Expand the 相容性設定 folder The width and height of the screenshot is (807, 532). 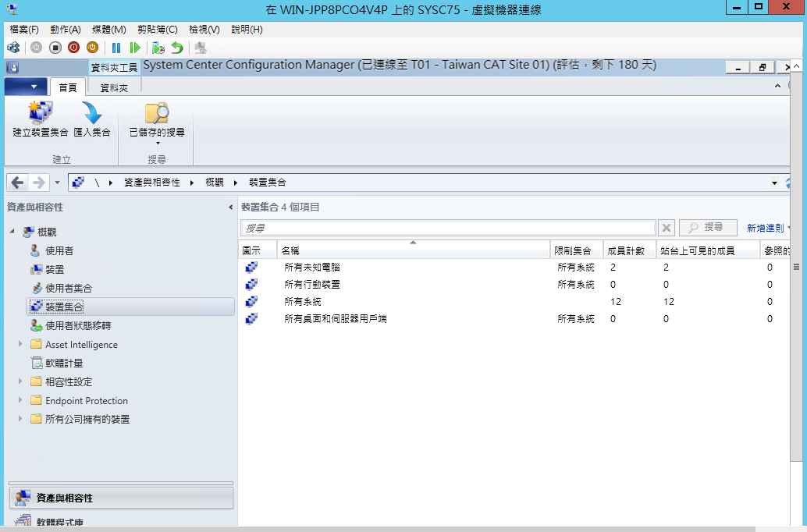pyautogui.click(x=20, y=381)
